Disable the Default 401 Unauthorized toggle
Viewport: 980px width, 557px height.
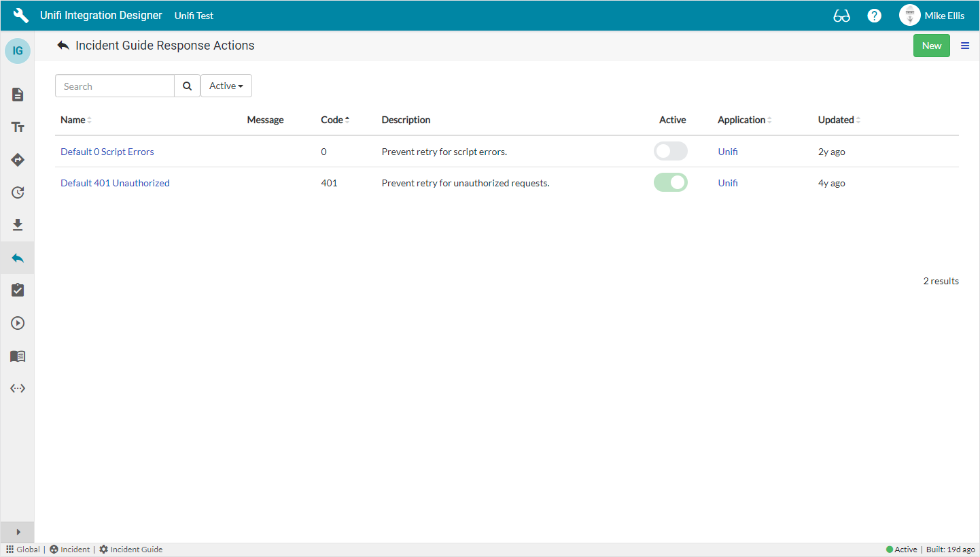[x=670, y=182]
